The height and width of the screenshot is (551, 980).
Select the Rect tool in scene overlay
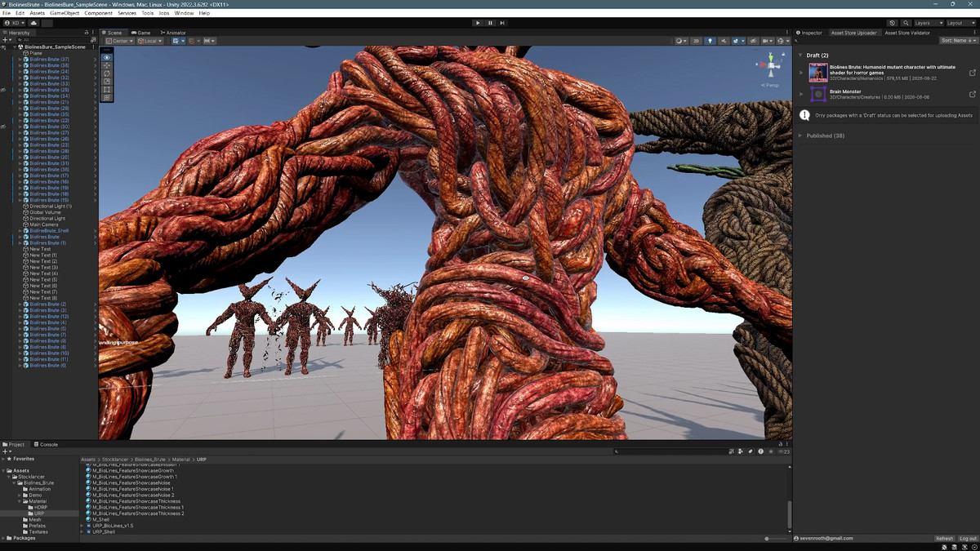[x=107, y=90]
